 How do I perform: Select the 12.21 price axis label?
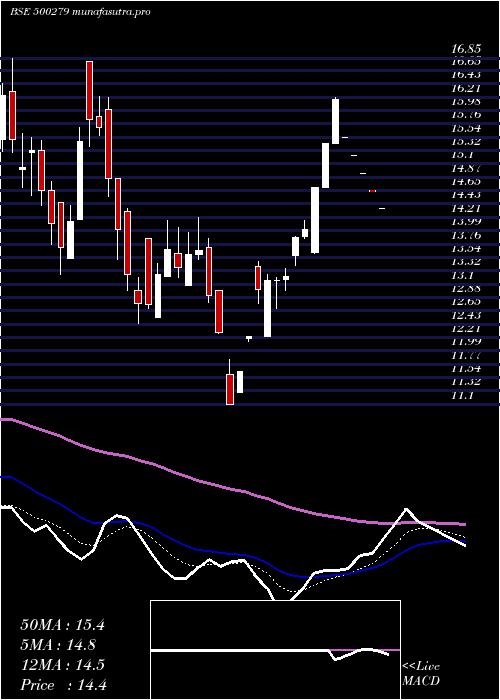pyautogui.click(x=466, y=329)
